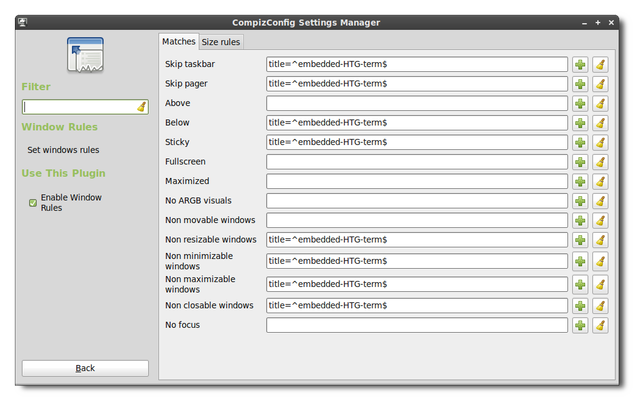Screen dimensions: 640x404
Task: Click the Skip taskbar label
Action: 190,64
